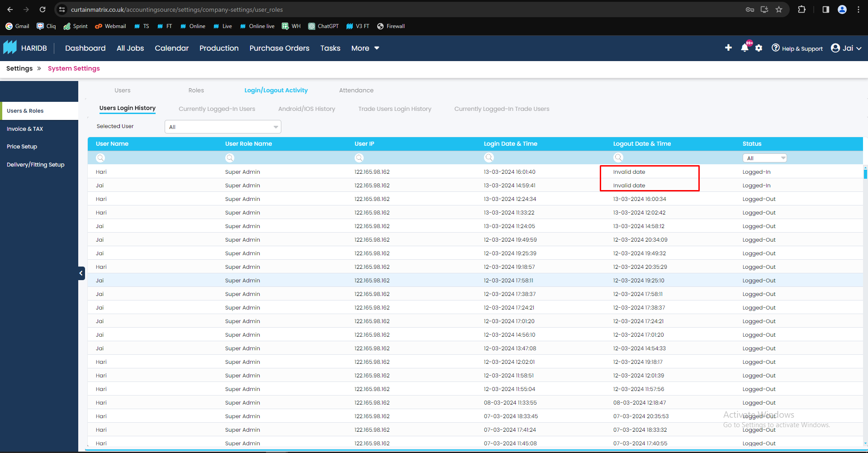Open the Status filter dropdown

click(x=764, y=158)
